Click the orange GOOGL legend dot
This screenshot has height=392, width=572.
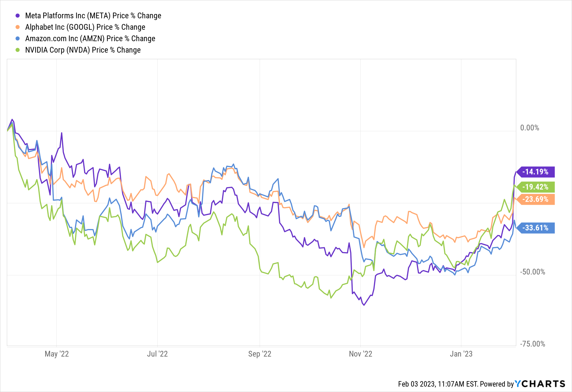click(18, 27)
